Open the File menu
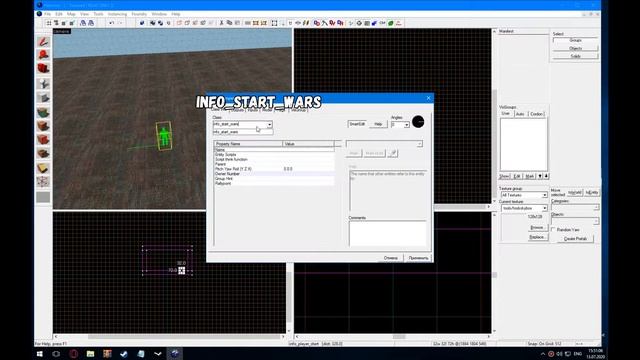This screenshot has width=640, height=360. point(48,14)
